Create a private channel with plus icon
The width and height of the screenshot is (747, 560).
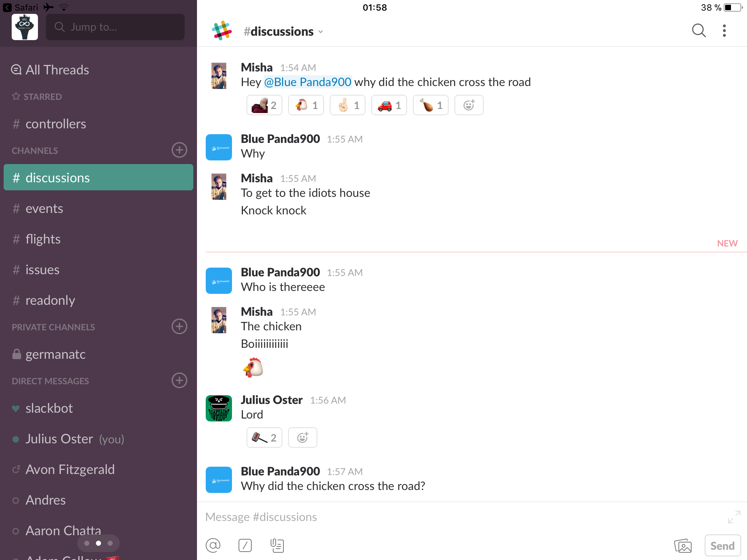click(x=179, y=326)
